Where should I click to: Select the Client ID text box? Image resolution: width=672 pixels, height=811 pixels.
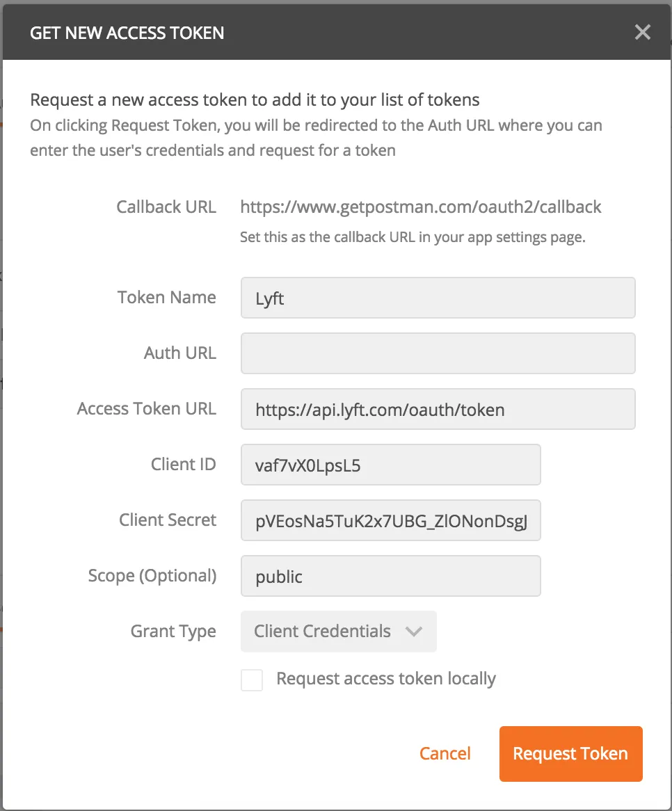(x=390, y=465)
